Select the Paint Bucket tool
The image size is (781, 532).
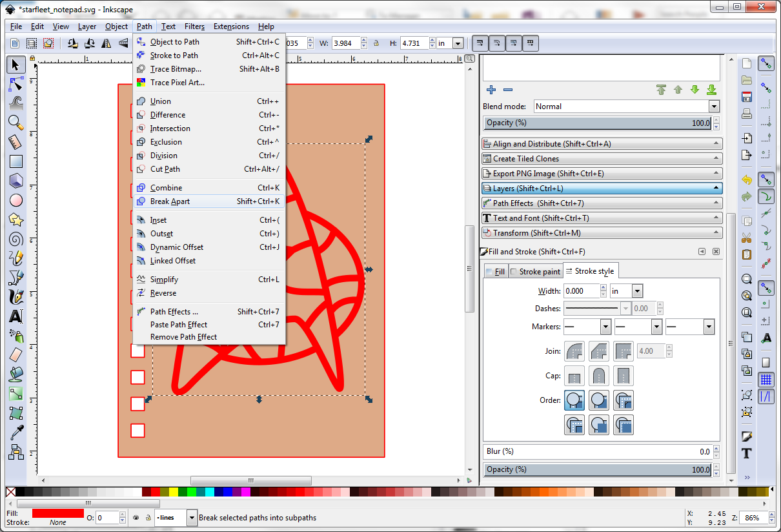coord(16,374)
